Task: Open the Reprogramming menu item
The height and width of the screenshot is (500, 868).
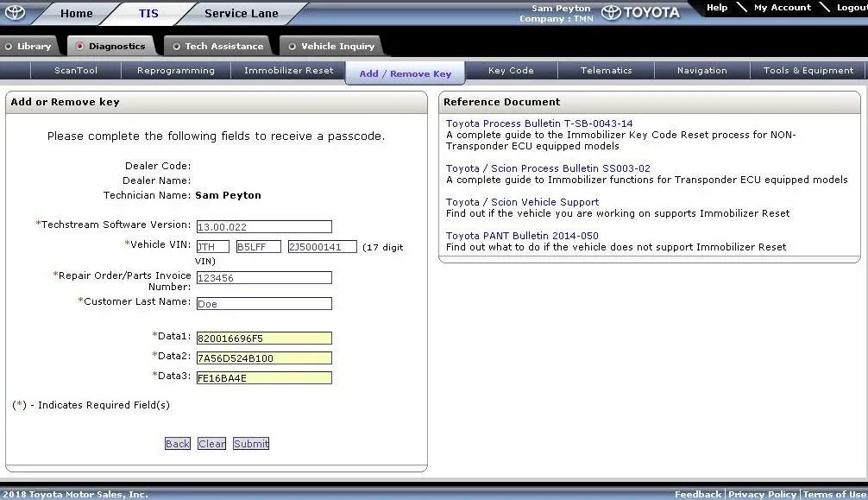Action: coord(176,71)
